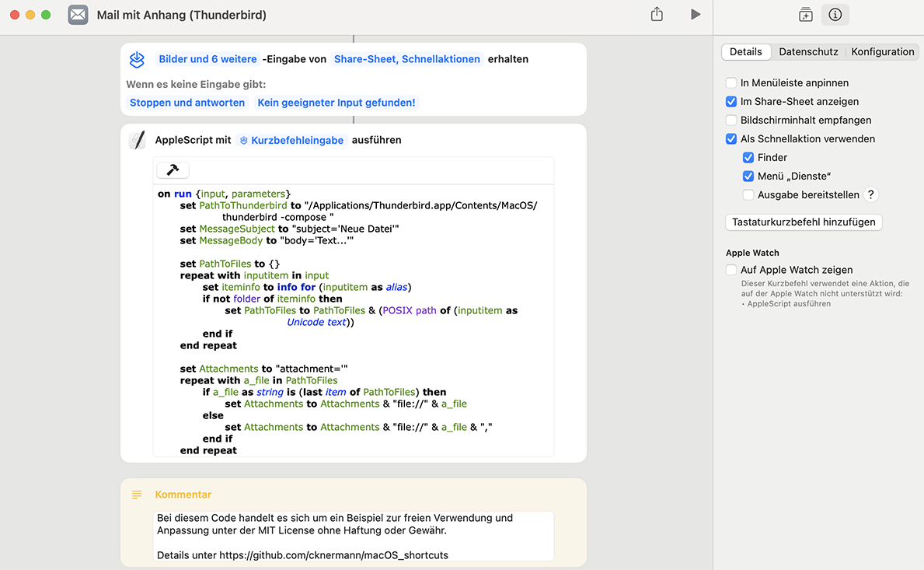
Task: Open the Bilder und 6 weitere input types selector
Action: [x=207, y=59]
